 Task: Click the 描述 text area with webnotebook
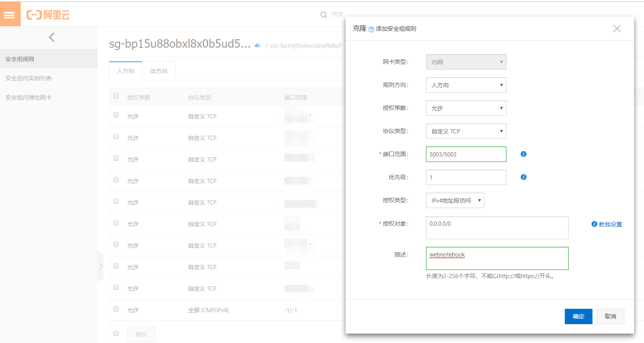pyautogui.click(x=497, y=258)
